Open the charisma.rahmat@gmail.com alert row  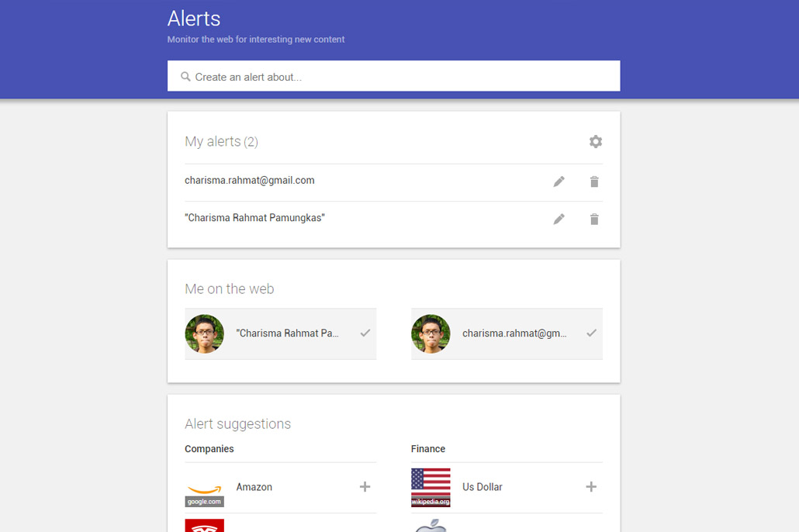tap(250, 181)
